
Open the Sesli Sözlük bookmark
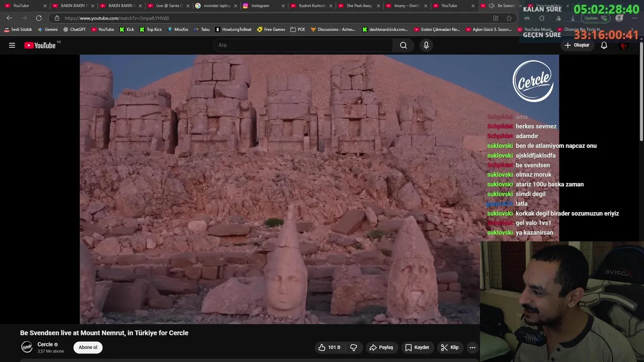18,30
